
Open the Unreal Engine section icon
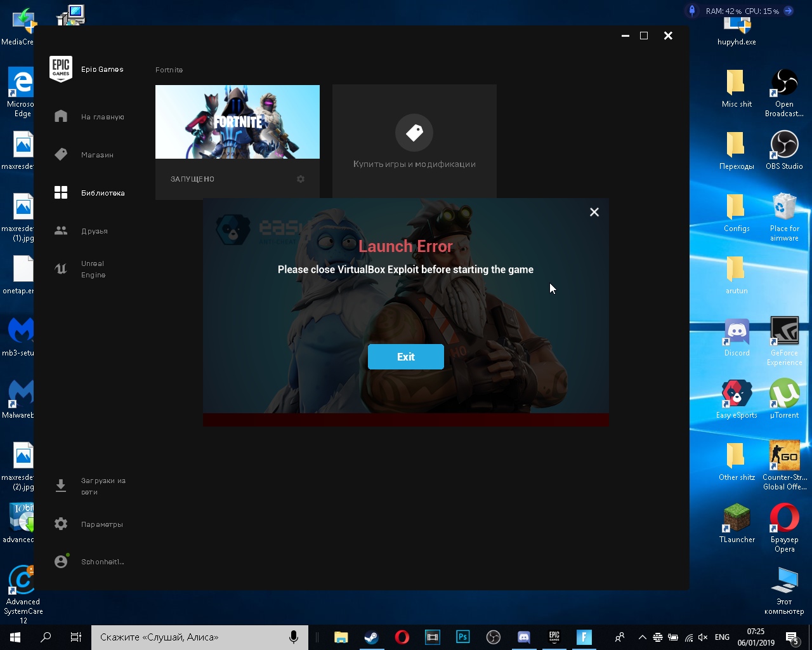click(61, 269)
